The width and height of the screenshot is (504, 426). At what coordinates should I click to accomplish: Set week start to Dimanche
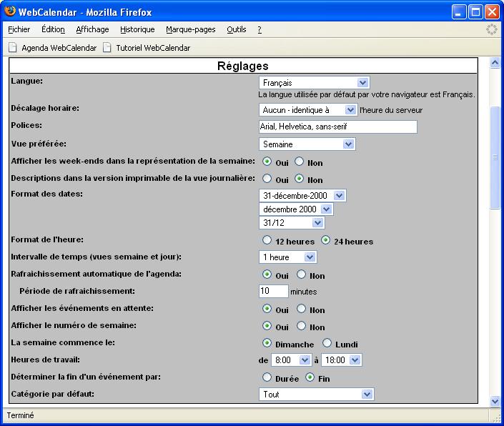pos(267,343)
